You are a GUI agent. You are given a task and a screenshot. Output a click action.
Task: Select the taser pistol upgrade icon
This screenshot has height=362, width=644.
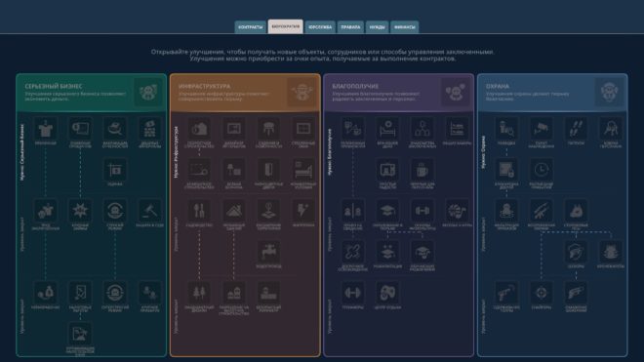[x=506, y=293]
